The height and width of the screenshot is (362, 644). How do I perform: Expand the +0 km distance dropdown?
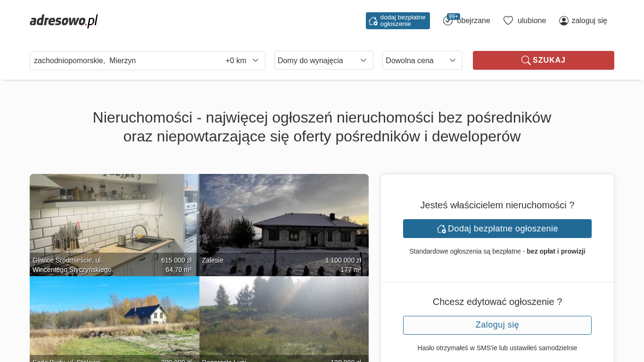click(x=242, y=60)
